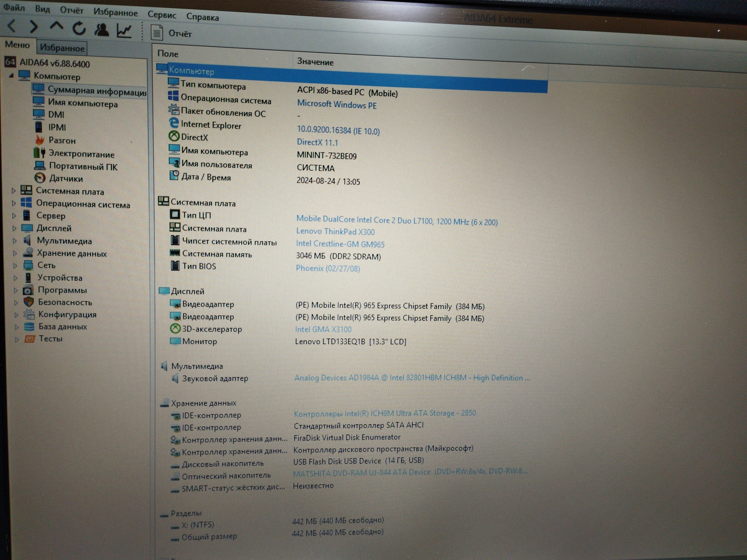Open the user management toolbar icon
747x560 pixels.
102,30
